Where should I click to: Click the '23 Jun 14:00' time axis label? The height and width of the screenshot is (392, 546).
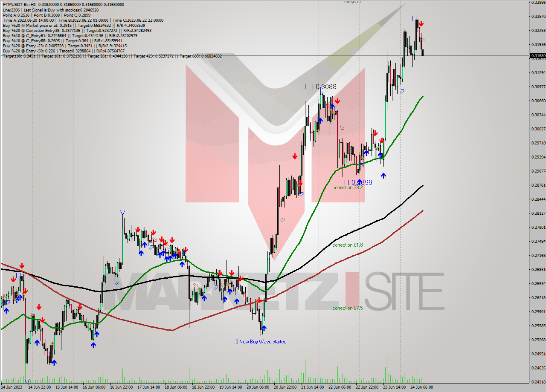point(395,387)
